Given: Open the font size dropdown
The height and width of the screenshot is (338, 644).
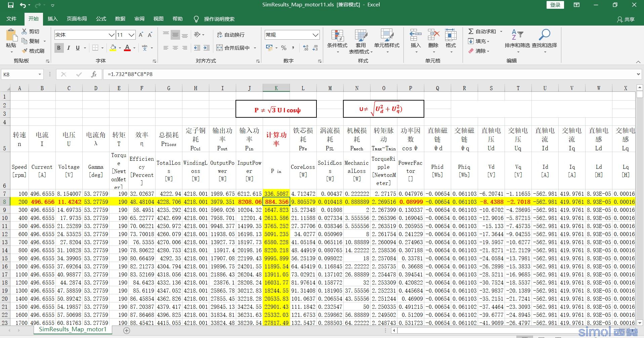Looking at the screenshot, I should pyautogui.click(x=131, y=35).
